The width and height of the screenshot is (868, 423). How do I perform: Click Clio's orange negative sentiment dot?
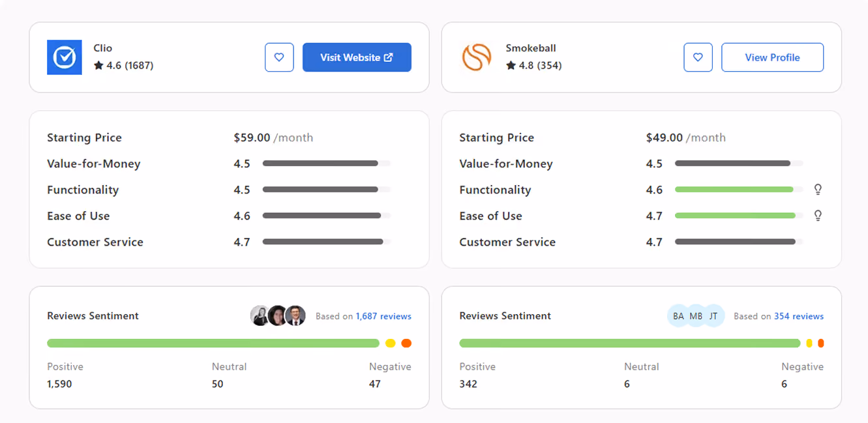pyautogui.click(x=406, y=343)
